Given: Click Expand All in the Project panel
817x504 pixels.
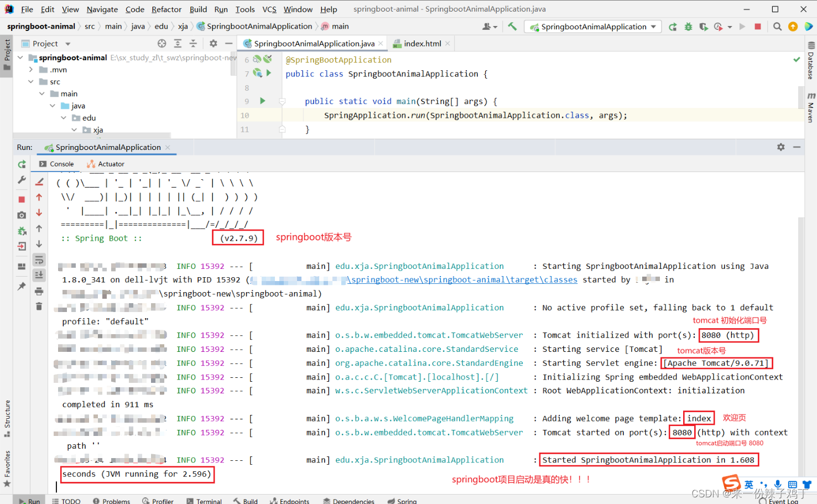Looking at the screenshot, I should coord(178,43).
